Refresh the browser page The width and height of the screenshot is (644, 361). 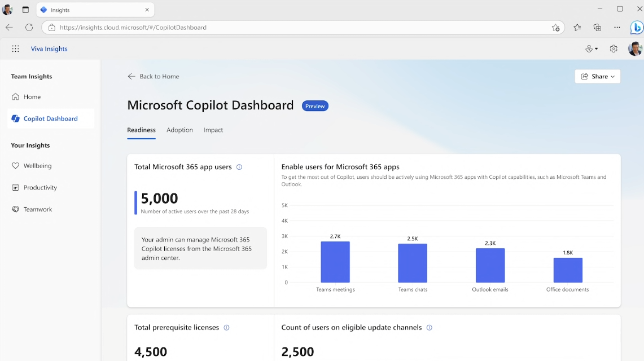click(29, 28)
